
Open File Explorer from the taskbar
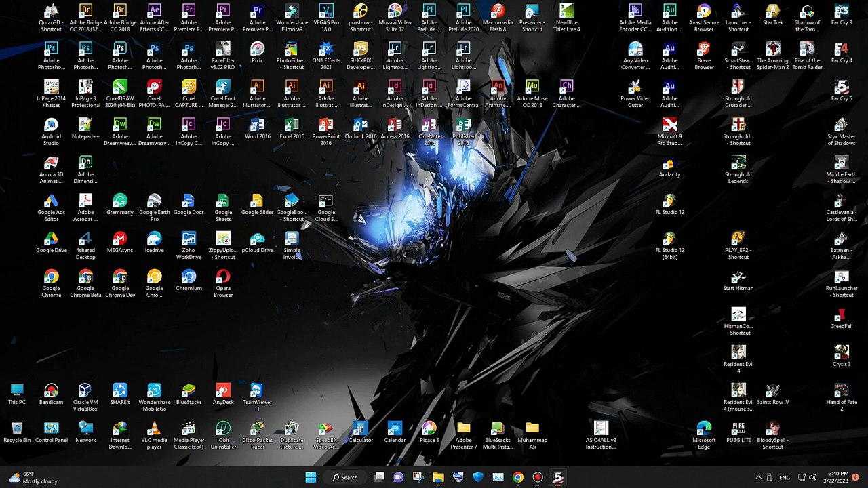click(x=438, y=477)
